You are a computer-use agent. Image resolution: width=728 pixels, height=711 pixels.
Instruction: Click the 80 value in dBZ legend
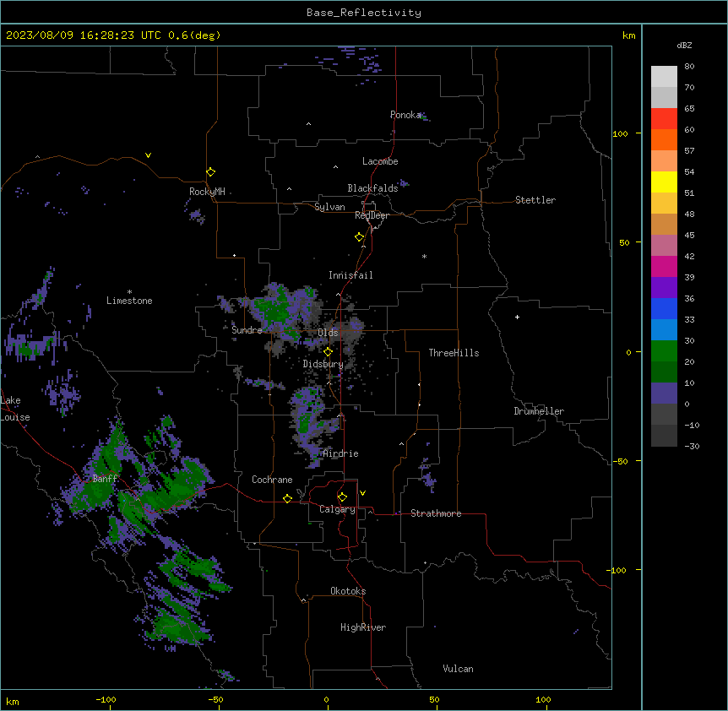pyautogui.click(x=689, y=67)
